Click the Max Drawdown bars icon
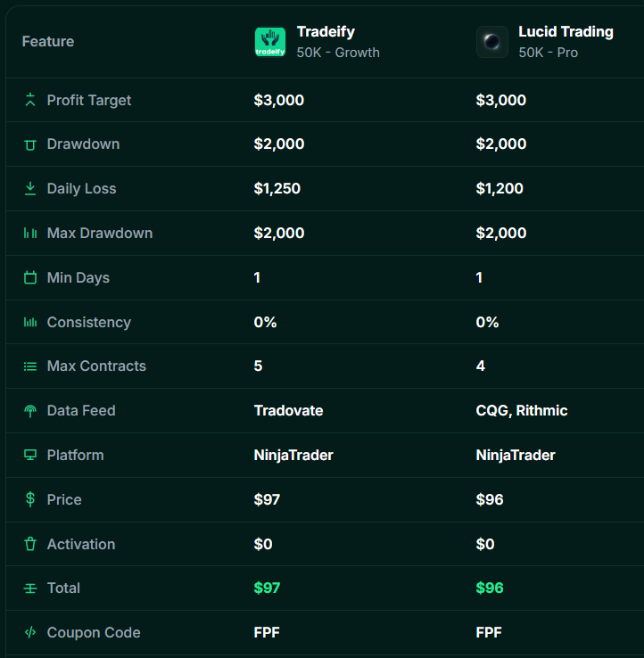This screenshot has height=658, width=644. point(30,233)
